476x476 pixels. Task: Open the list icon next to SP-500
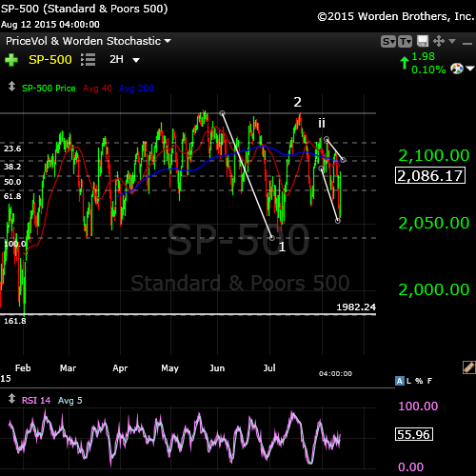[88, 60]
